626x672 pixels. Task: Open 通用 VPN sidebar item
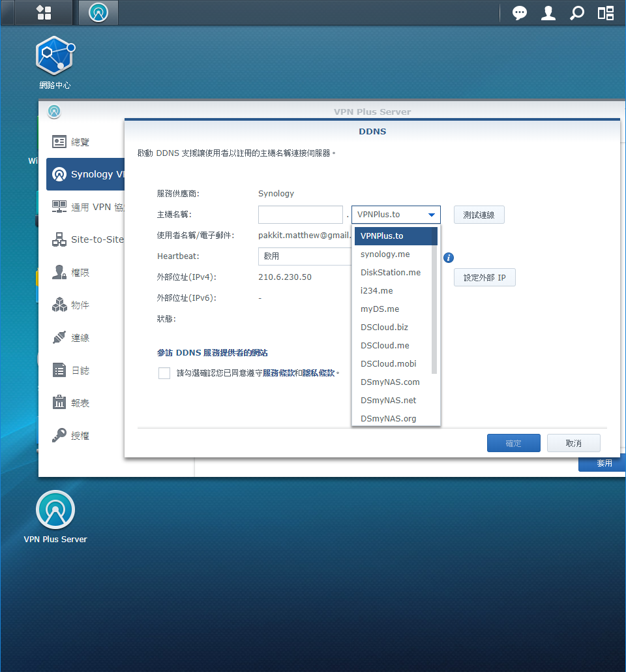(x=85, y=207)
